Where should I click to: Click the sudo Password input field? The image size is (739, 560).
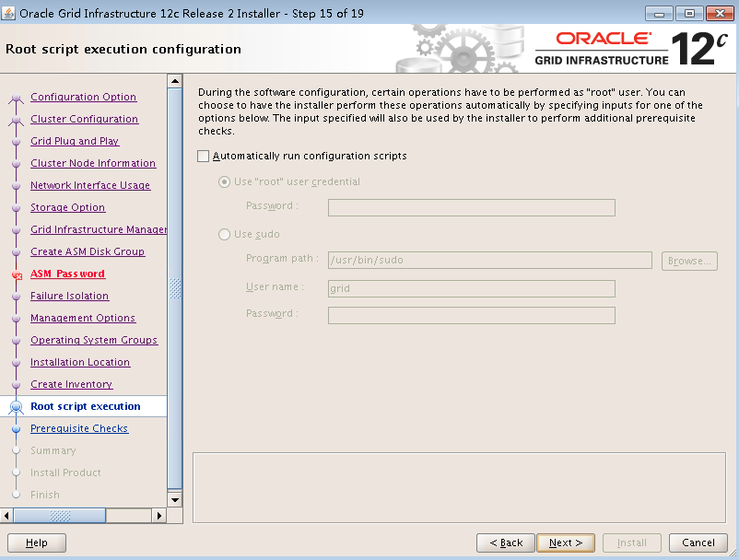[471, 316]
